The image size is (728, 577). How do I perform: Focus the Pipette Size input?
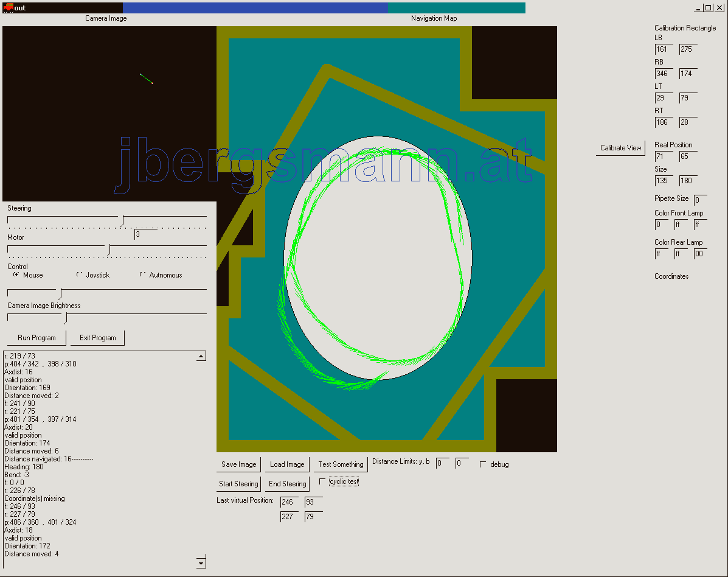(x=700, y=200)
